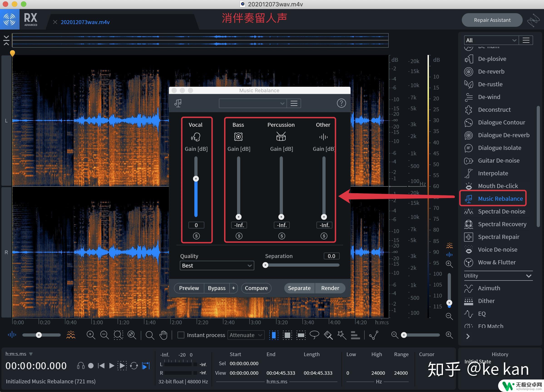The height and width of the screenshot is (392, 544).
Task: Click the Compare button
Action: click(x=256, y=288)
